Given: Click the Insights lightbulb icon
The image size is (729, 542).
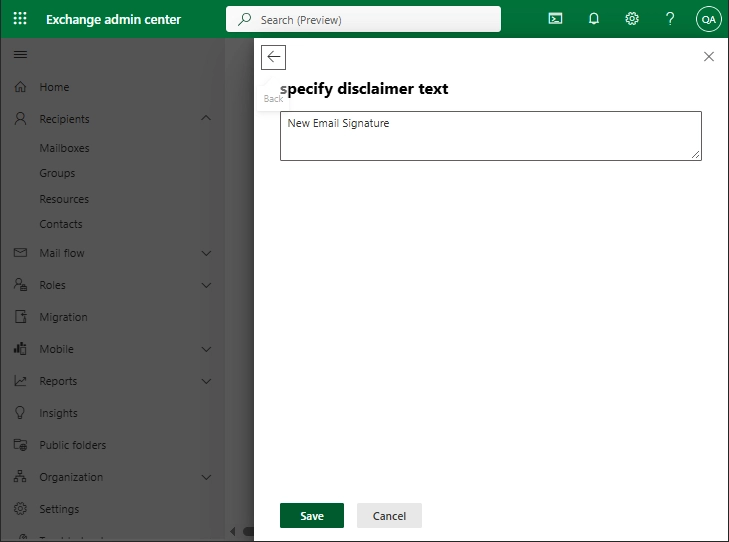Looking at the screenshot, I should pos(20,413).
